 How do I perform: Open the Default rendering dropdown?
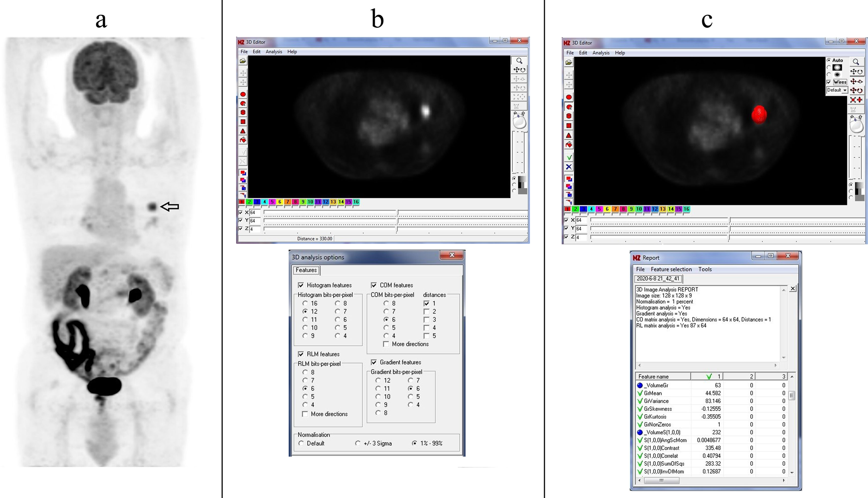point(845,90)
